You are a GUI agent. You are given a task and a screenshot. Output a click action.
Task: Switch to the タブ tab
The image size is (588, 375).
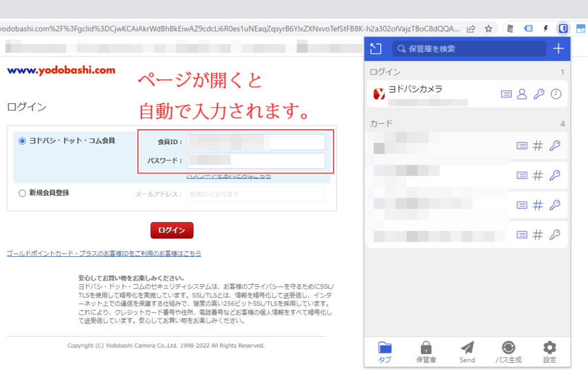pyautogui.click(x=385, y=352)
